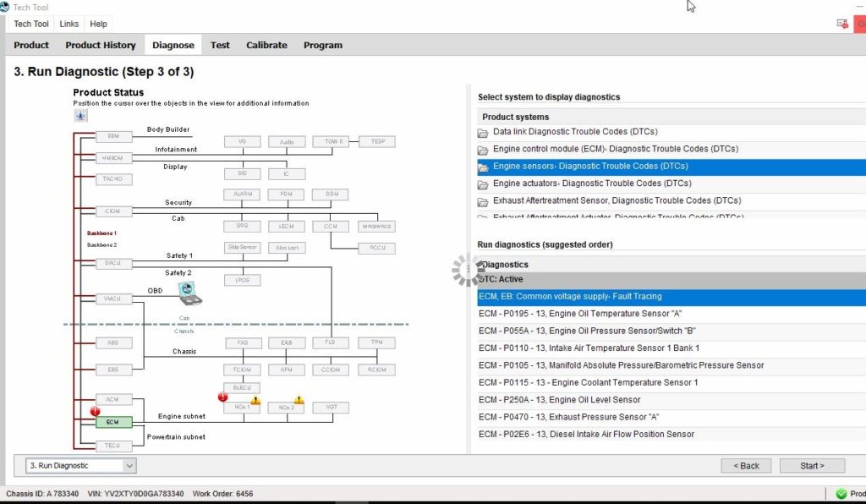Click the Back button
866x504 pixels.
tap(745, 465)
